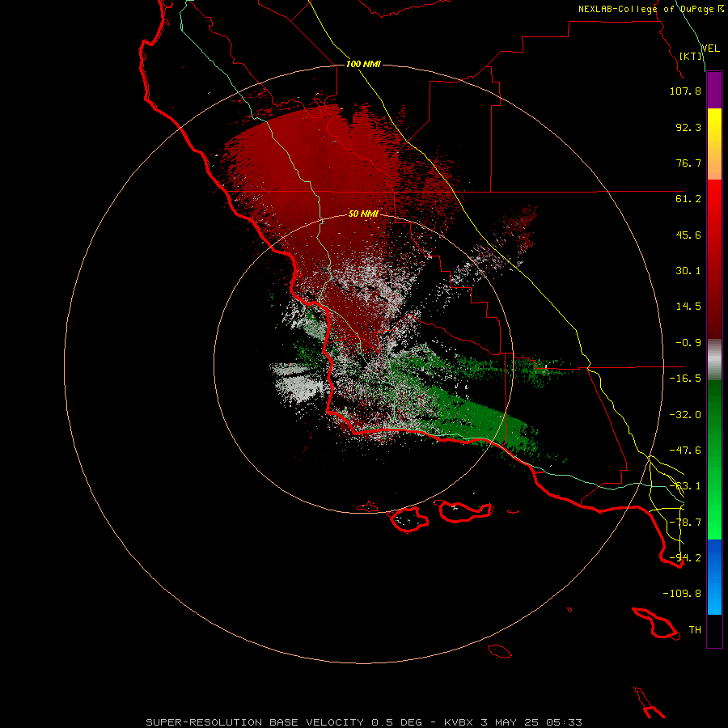Select the -16.5 legend value
The image size is (728, 728).
(685, 379)
